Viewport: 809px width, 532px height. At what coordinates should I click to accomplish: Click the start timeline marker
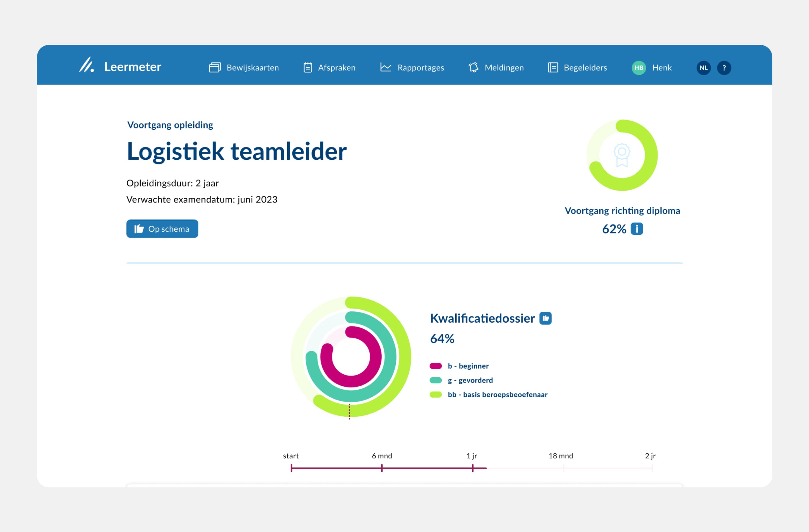click(291, 468)
